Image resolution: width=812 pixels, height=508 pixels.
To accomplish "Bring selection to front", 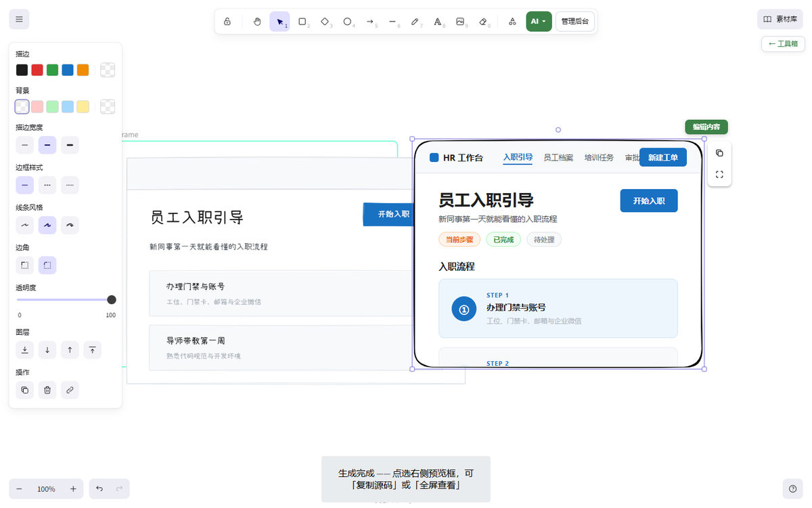I will click(92, 350).
